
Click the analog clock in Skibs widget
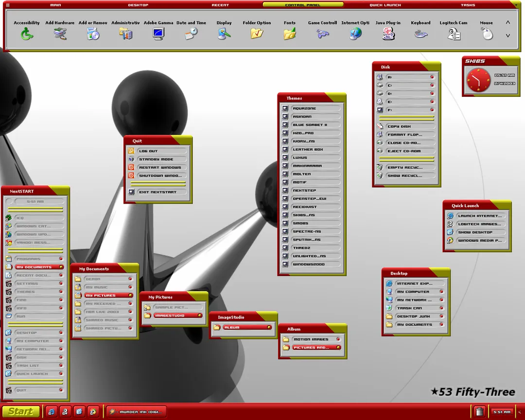pos(478,80)
